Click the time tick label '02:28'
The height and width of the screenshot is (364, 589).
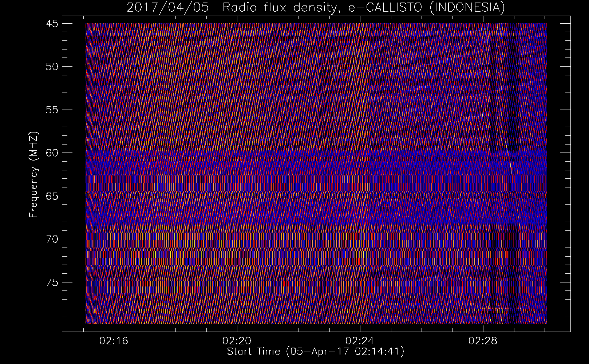tap(483, 341)
